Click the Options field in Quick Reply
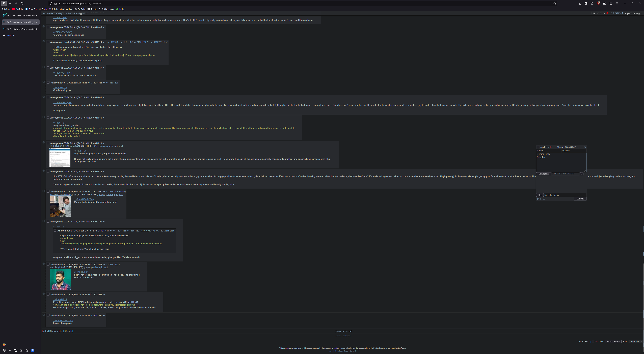This screenshot has width=644, height=354. (x=574, y=151)
